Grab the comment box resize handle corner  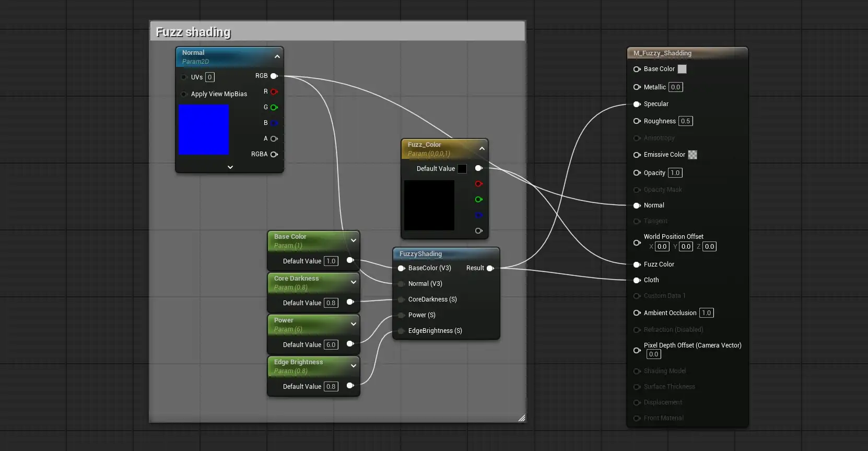(x=521, y=418)
